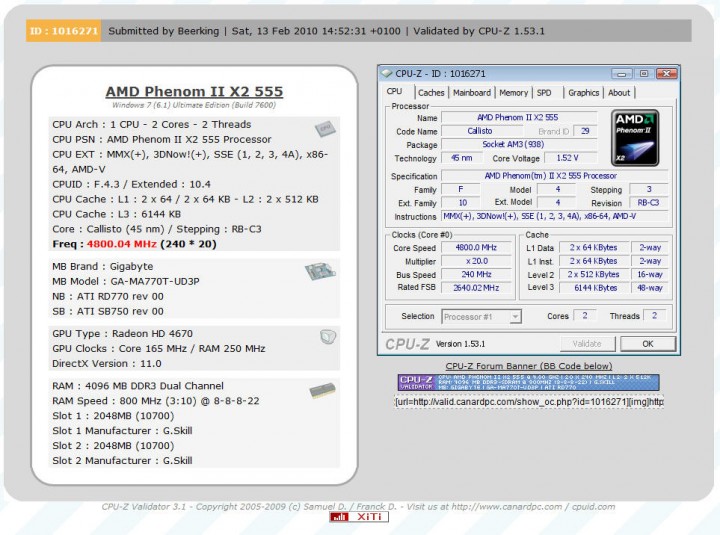Click the OK button in CPU-Z
This screenshot has height=535, width=720.
click(x=647, y=344)
